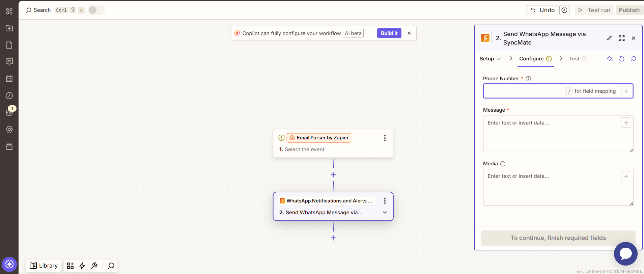Click the refresh fields icon in panel
The image size is (644, 274).
point(621,59)
